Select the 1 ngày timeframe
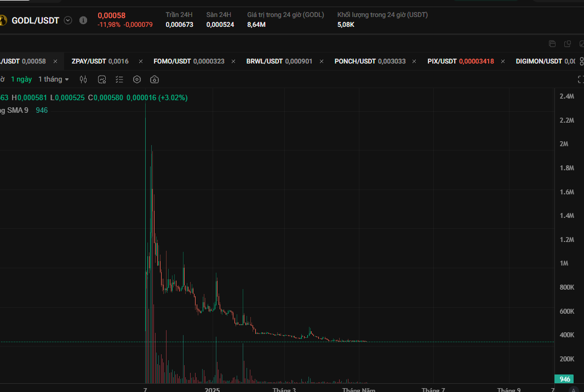584x392 pixels. (21, 79)
